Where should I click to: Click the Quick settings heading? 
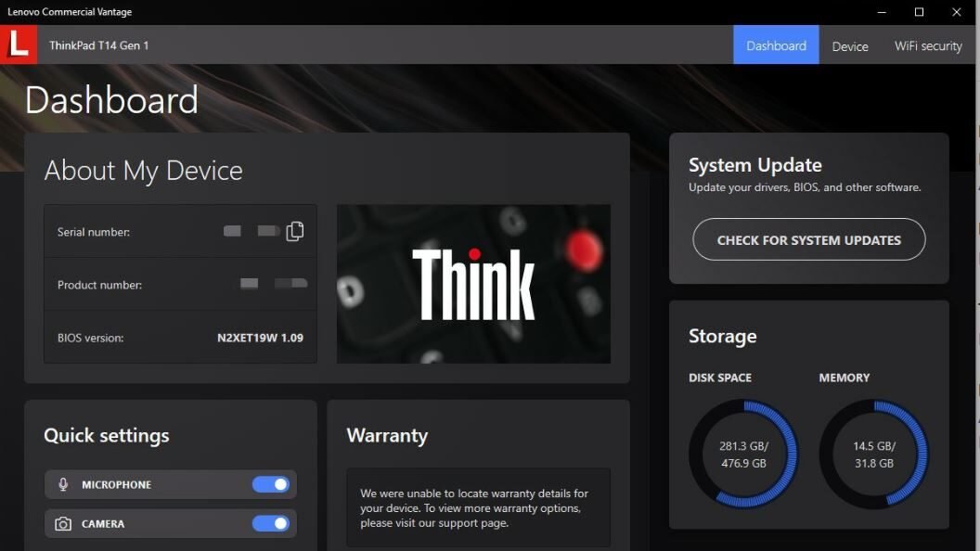[x=106, y=435]
